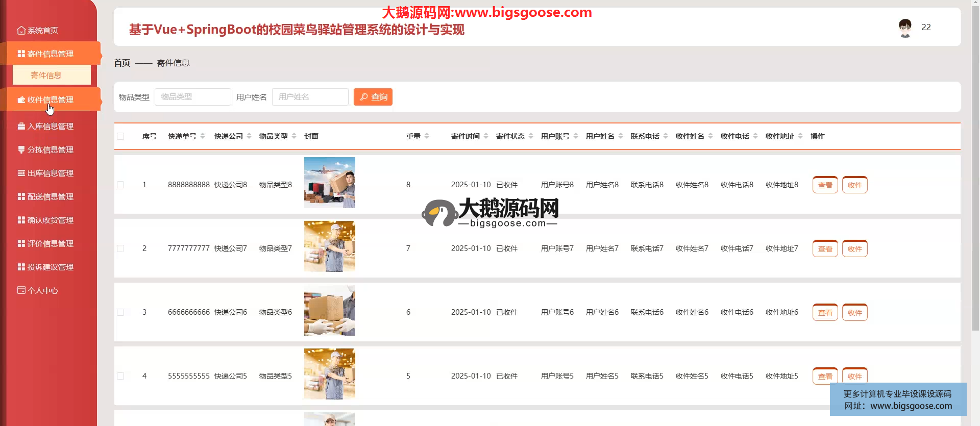Click the 查询 search button

(373, 97)
